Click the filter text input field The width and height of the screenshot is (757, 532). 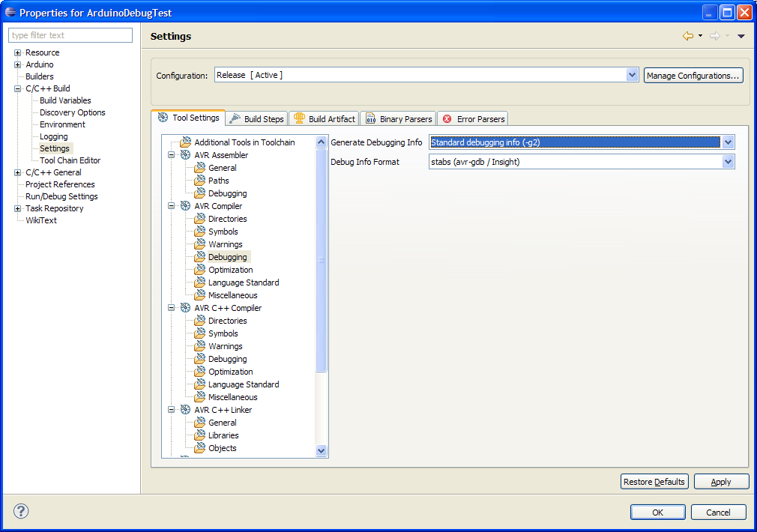[70, 35]
